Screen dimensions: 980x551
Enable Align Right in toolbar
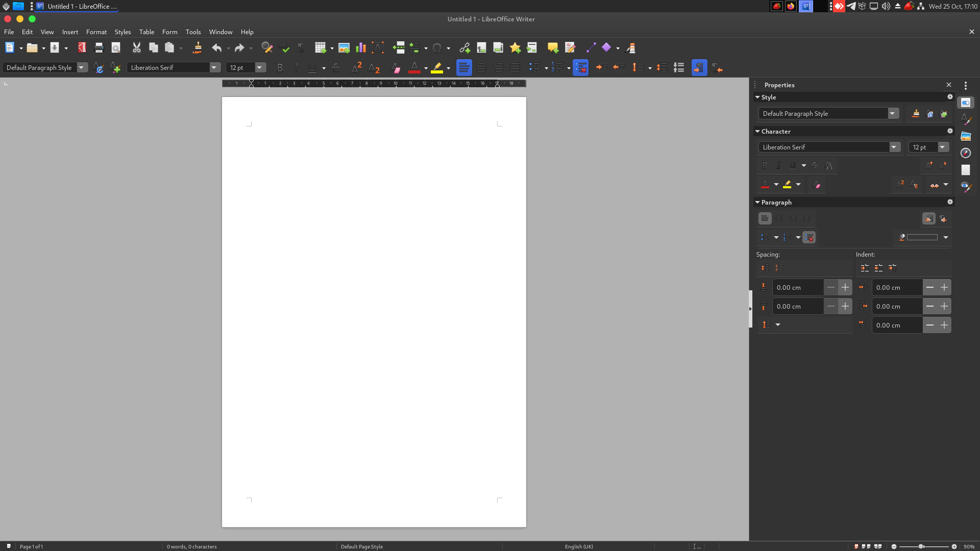[x=498, y=67]
